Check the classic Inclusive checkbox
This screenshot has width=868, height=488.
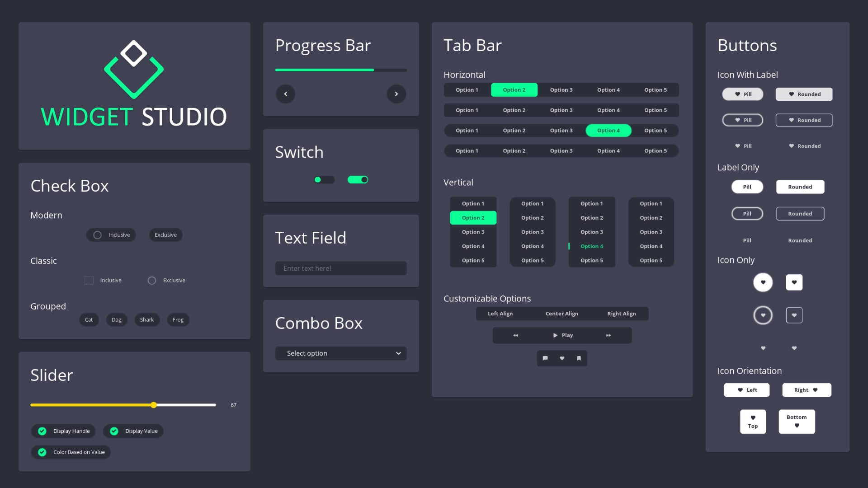click(89, 280)
